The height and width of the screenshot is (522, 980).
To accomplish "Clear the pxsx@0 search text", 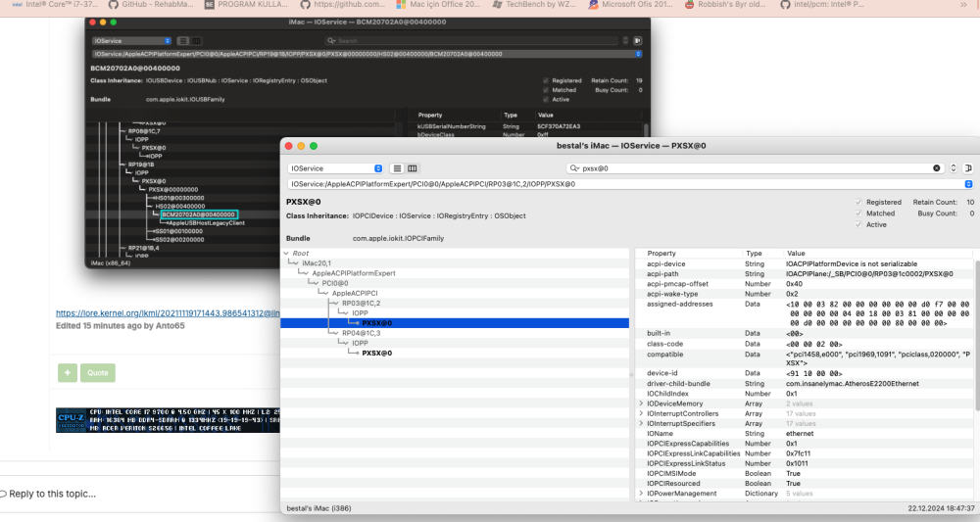I will 936,168.
